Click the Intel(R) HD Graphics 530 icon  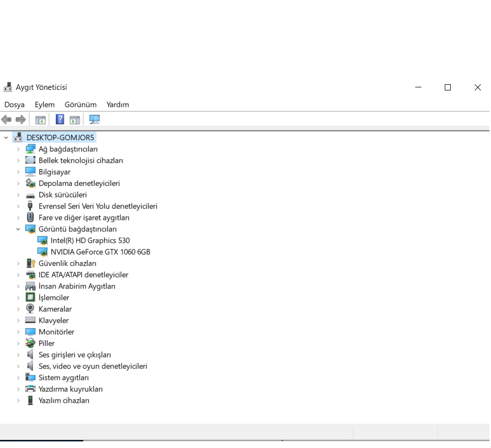tap(42, 241)
